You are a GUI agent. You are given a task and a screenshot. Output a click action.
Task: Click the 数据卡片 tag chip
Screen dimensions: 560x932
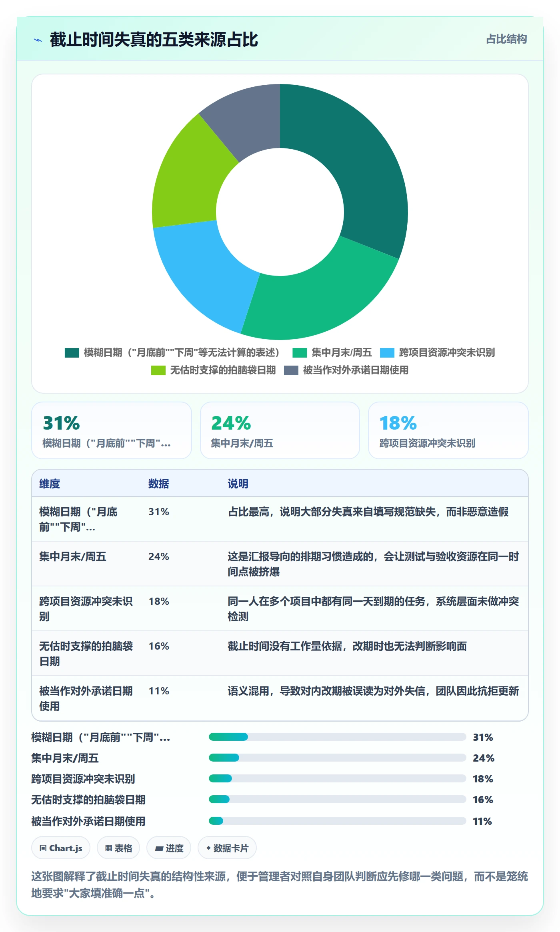(227, 848)
